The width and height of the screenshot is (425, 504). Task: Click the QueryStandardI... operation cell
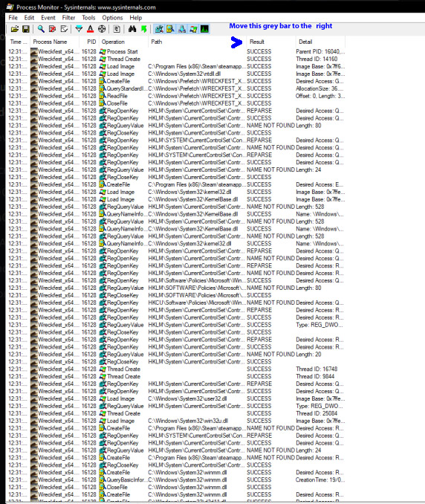click(x=125, y=88)
